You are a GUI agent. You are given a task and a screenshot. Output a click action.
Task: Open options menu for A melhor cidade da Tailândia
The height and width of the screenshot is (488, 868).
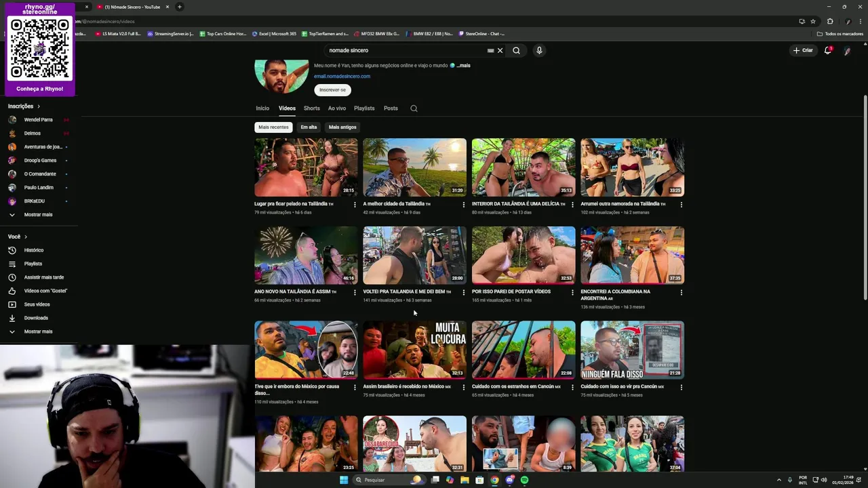[464, 205]
